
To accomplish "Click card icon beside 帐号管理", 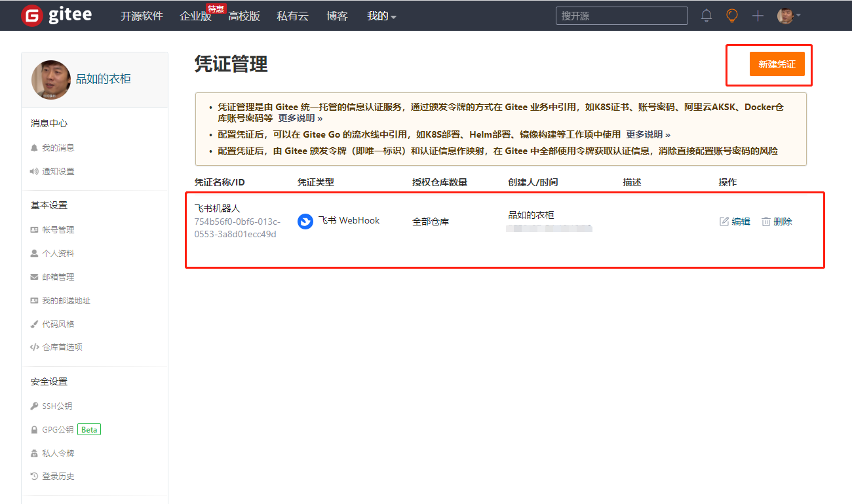I will click(x=35, y=230).
